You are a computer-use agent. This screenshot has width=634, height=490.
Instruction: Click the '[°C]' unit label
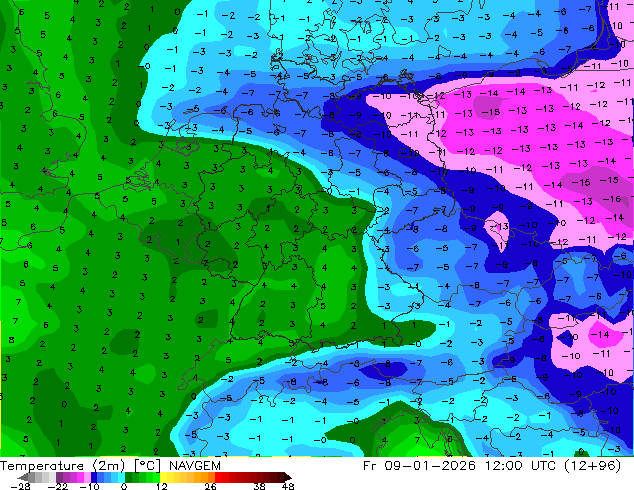pos(147,466)
